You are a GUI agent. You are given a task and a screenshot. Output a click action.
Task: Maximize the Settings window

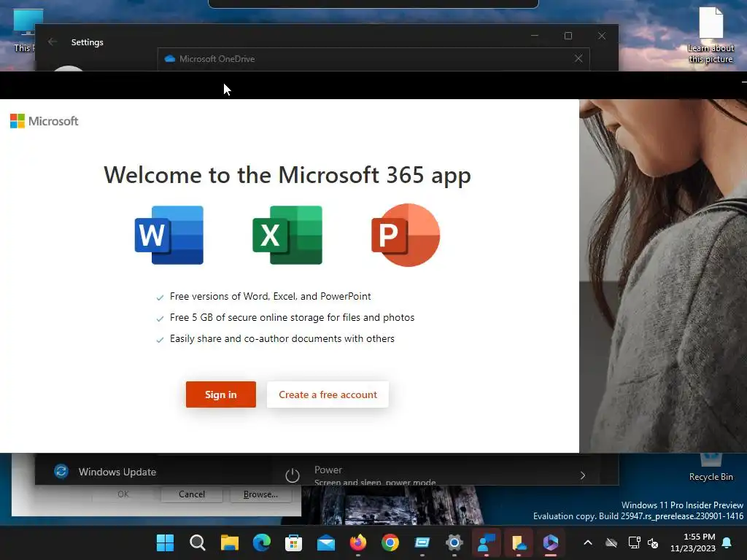coord(568,36)
